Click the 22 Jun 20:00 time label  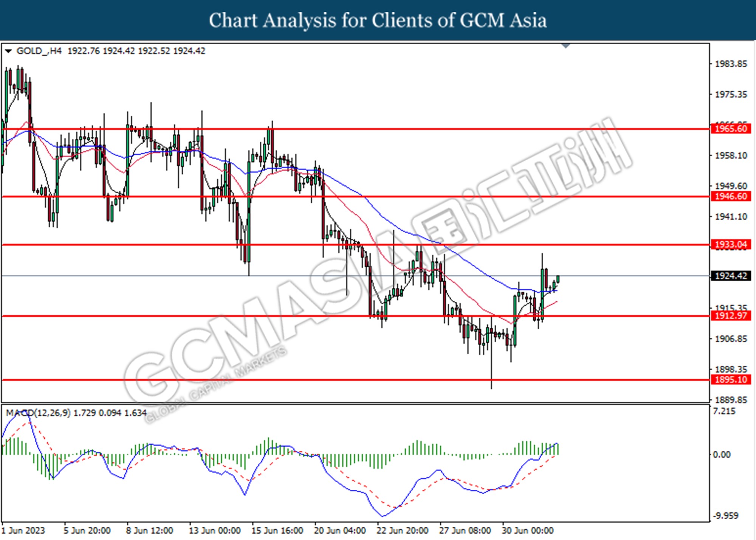tap(403, 531)
